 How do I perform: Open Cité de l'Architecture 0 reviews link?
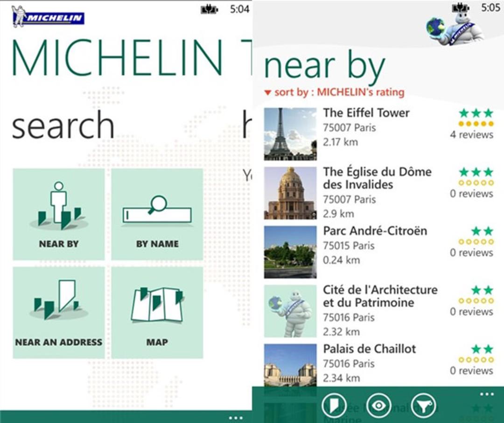coord(471,311)
